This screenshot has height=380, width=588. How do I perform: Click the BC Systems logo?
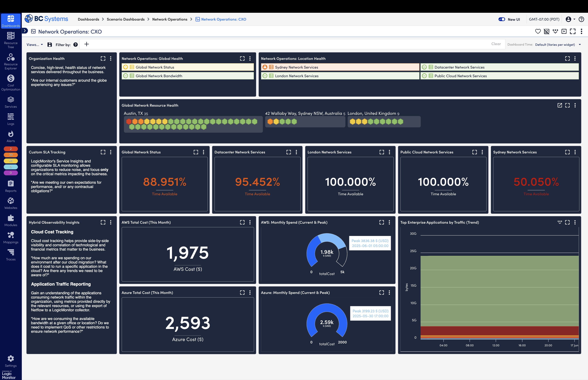[47, 19]
